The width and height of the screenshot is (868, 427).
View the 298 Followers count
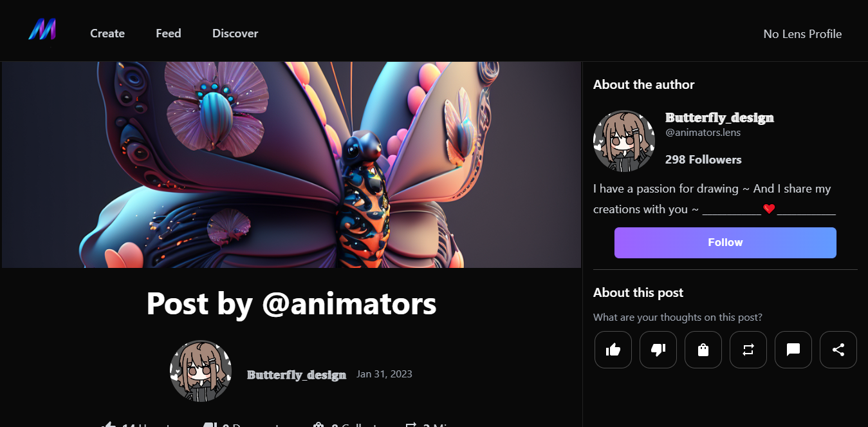point(703,160)
